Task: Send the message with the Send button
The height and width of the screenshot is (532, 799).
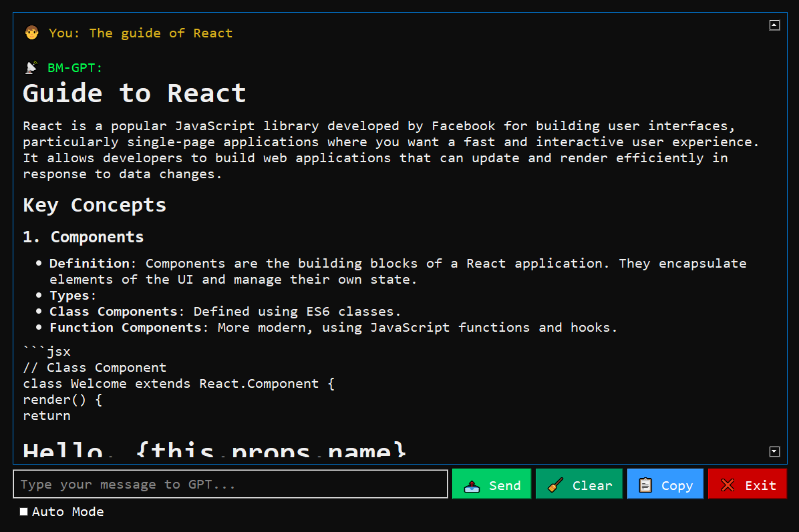Action: [492, 484]
